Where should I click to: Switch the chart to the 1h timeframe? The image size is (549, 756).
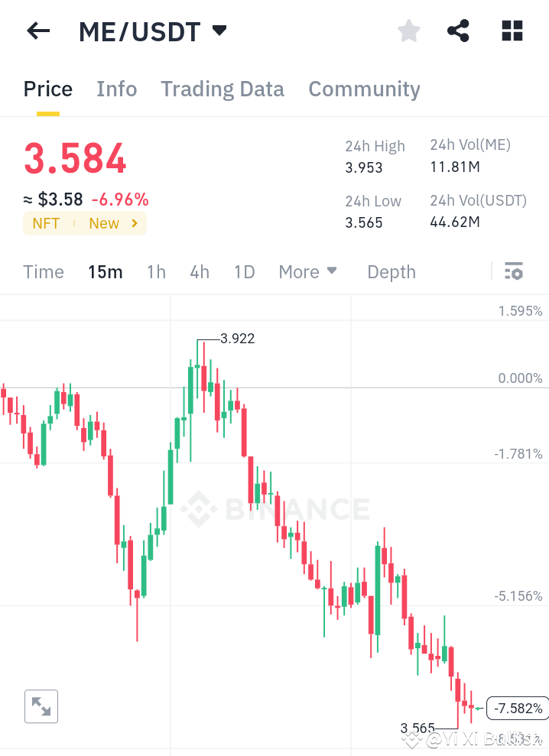tap(156, 271)
